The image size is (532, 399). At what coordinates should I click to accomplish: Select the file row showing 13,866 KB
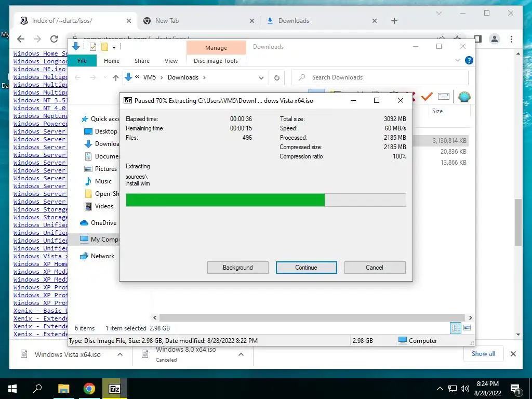tap(441, 163)
